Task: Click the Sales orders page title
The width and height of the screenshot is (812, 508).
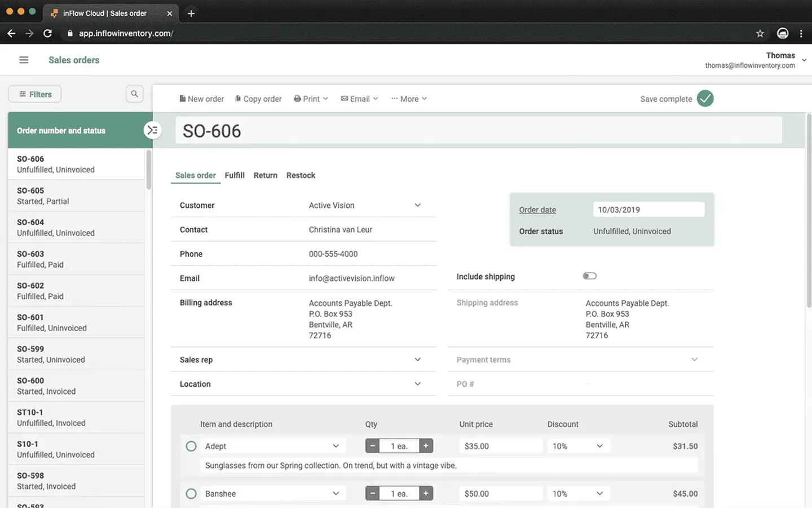Action: pos(74,60)
